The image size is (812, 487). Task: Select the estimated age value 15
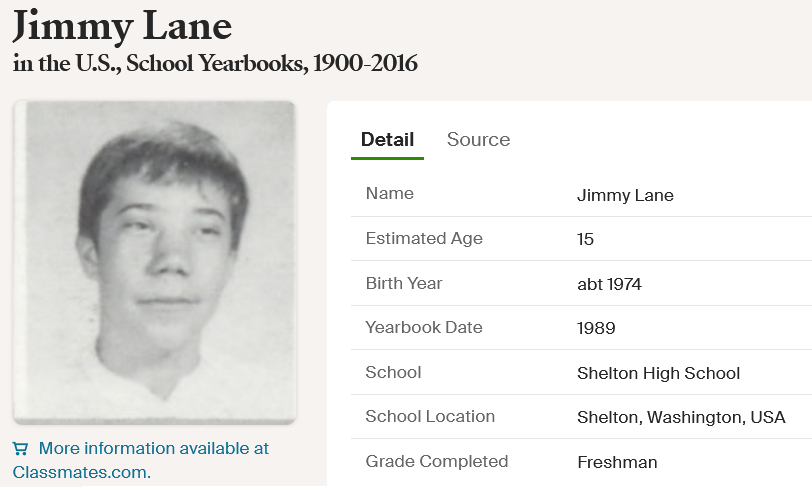point(586,240)
